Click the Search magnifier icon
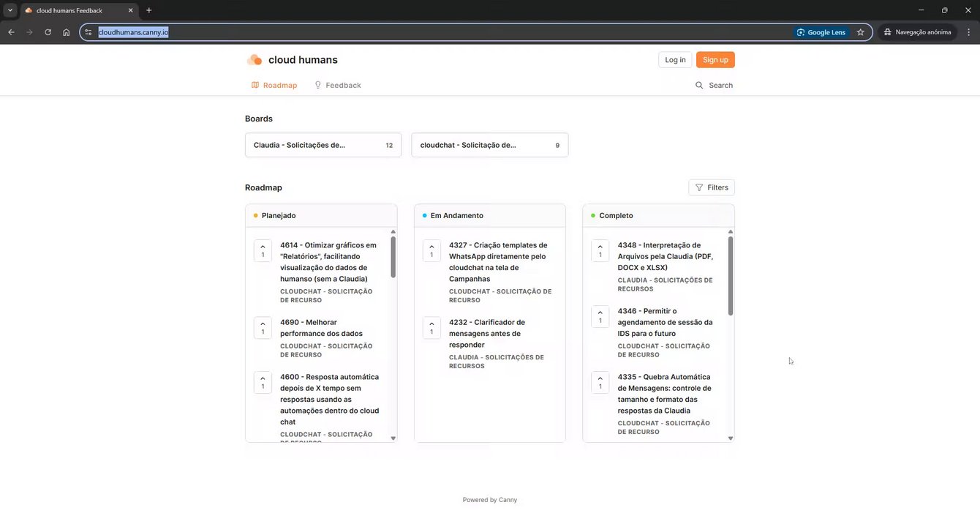980x527 pixels. pyautogui.click(x=699, y=85)
